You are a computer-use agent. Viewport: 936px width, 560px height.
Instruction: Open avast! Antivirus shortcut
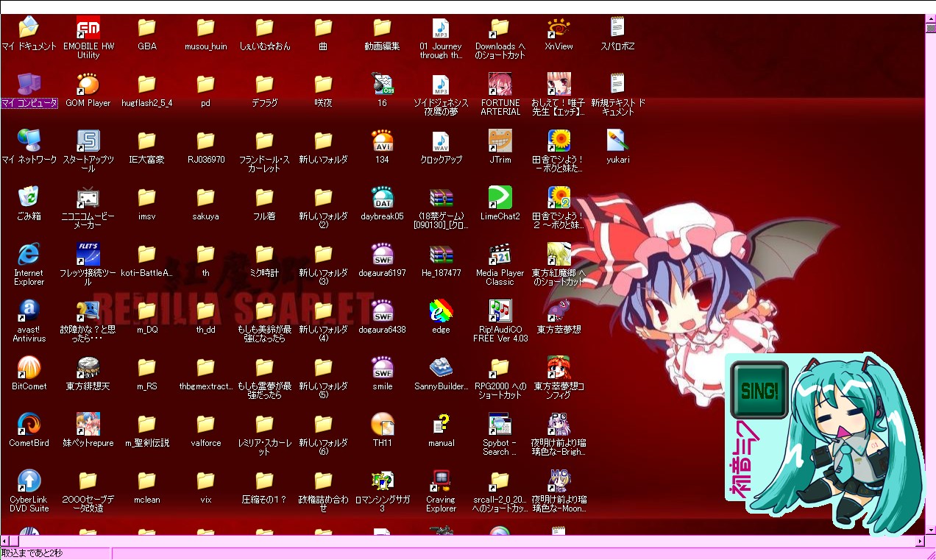tap(29, 311)
